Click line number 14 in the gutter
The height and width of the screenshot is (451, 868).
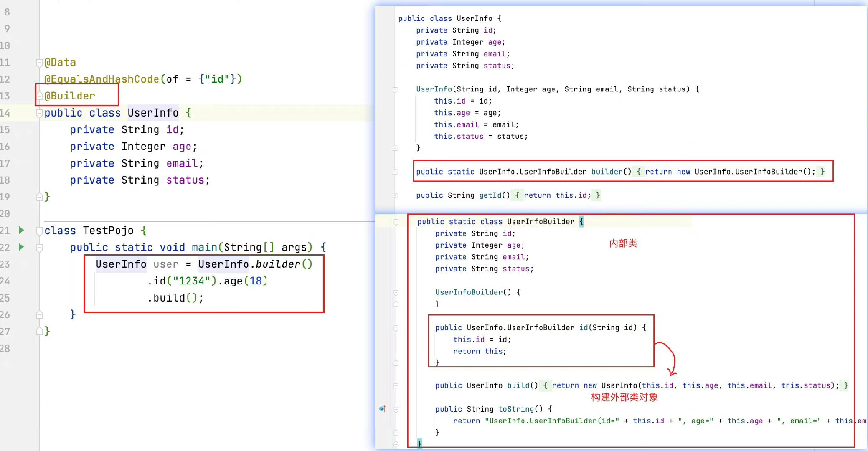pos(5,113)
